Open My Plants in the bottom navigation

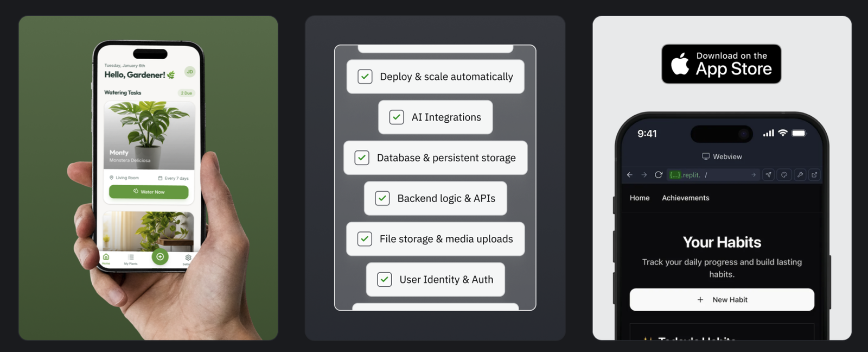point(131,259)
